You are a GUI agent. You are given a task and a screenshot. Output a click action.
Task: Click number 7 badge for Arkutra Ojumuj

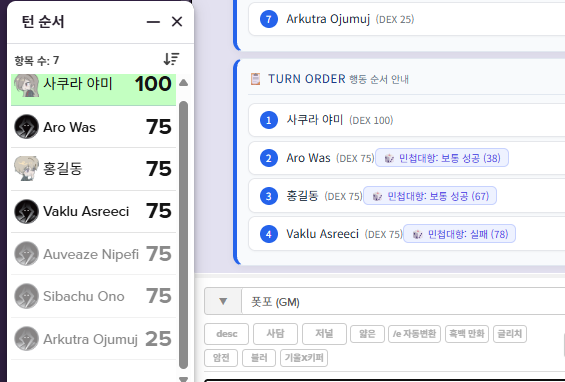[x=269, y=19]
